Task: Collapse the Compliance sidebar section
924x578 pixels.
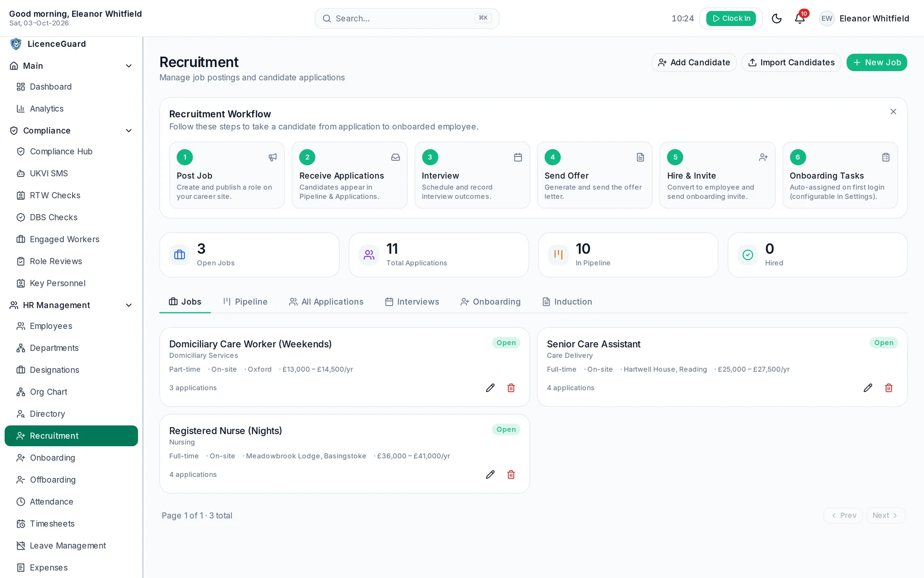Action: 129,131
